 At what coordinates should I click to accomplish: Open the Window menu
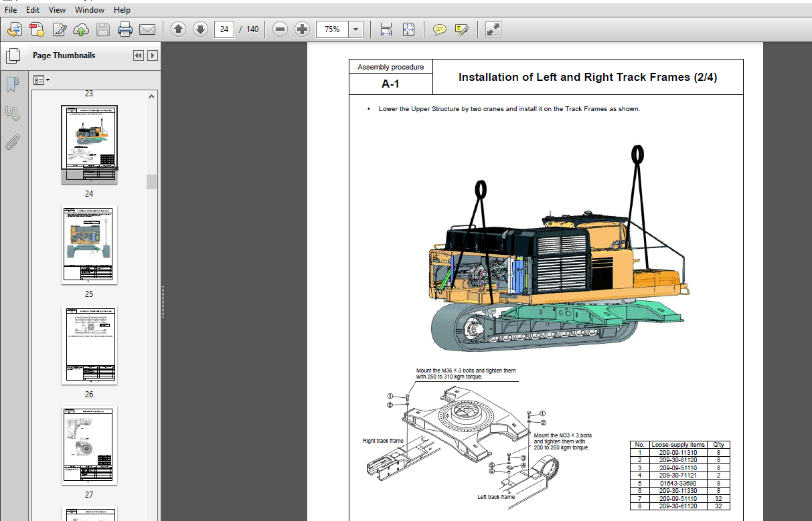(x=90, y=10)
